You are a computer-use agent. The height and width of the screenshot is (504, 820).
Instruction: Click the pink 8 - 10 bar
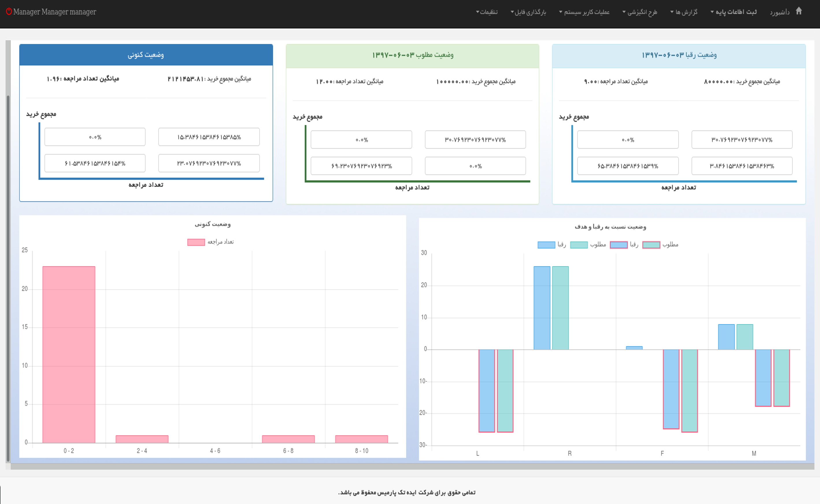click(x=361, y=439)
